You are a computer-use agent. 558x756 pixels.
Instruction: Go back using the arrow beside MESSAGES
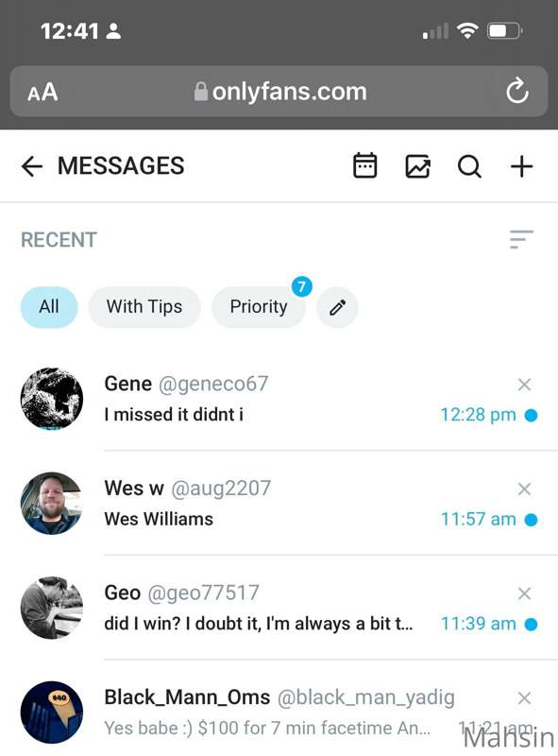32,167
